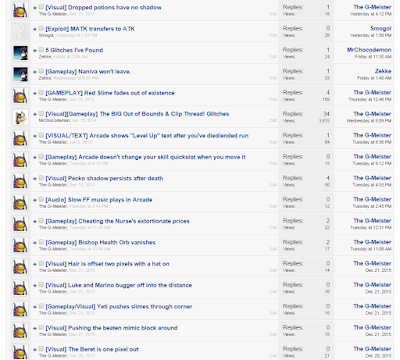Tick checkbox for 'Dropped potions have no shadow'

pyautogui.click(x=41, y=7)
